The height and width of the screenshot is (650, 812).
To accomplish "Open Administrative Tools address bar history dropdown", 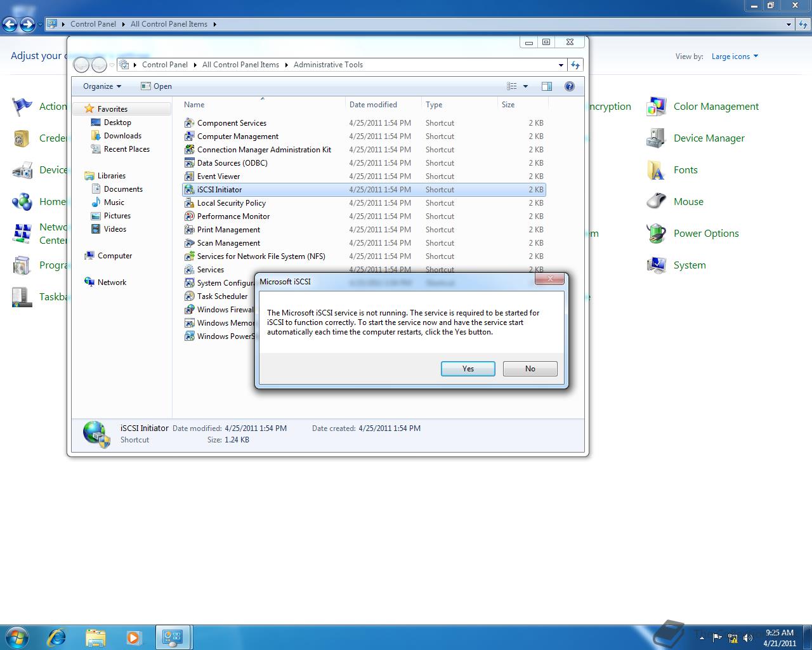I will 561,65.
